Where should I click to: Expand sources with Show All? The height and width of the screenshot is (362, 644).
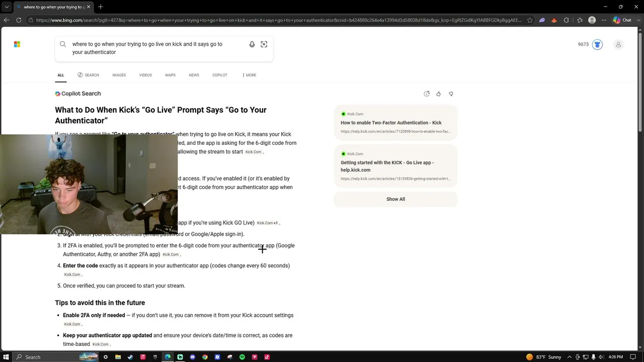(x=395, y=199)
